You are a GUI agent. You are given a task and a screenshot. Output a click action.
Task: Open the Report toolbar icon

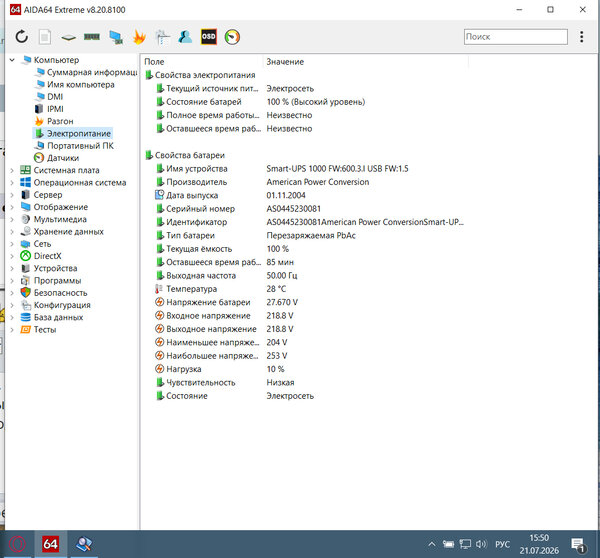point(45,37)
